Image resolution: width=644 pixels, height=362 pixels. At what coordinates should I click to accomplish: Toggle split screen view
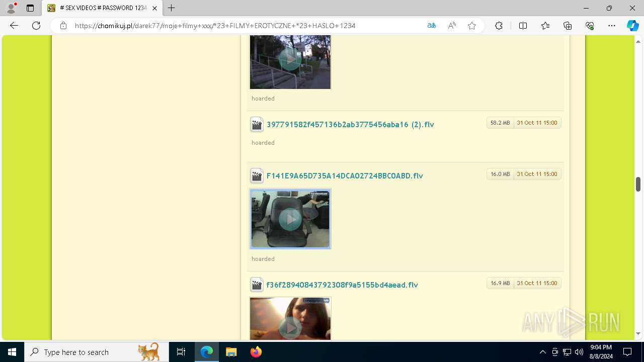click(523, 26)
